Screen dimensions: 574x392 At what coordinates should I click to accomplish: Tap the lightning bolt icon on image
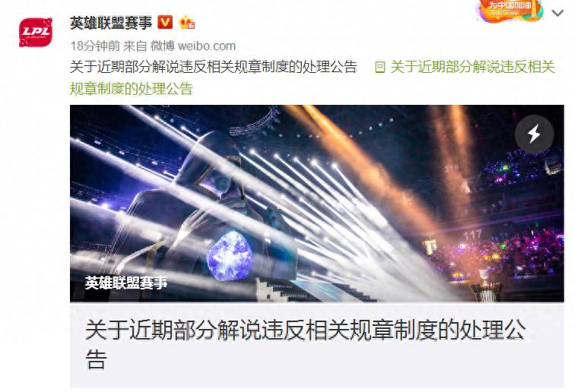click(534, 134)
